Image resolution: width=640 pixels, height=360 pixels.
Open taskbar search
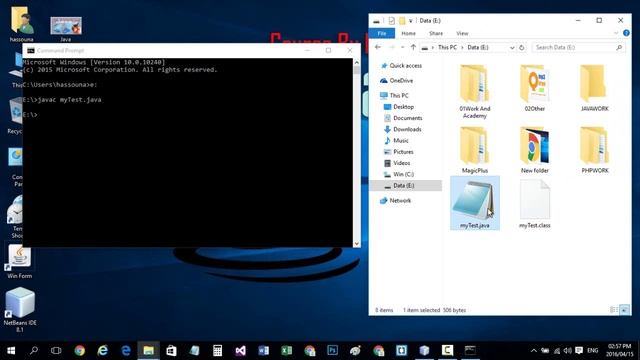(34, 350)
